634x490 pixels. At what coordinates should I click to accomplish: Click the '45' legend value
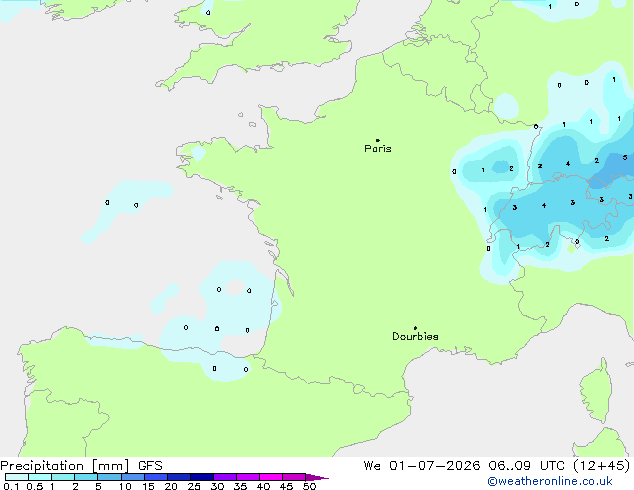[286, 486]
